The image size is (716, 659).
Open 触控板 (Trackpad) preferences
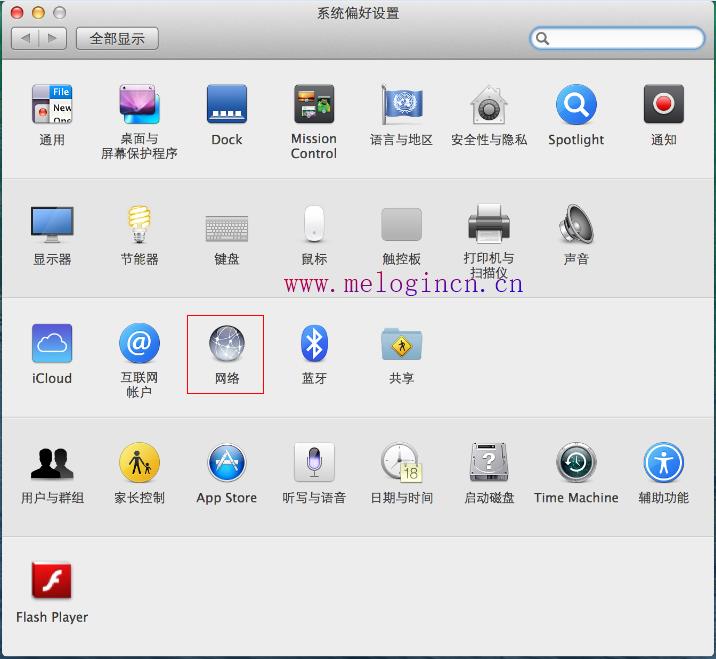(401, 224)
